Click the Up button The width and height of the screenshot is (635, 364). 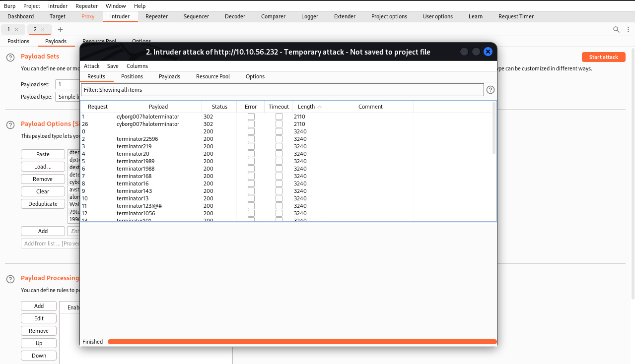click(x=39, y=343)
